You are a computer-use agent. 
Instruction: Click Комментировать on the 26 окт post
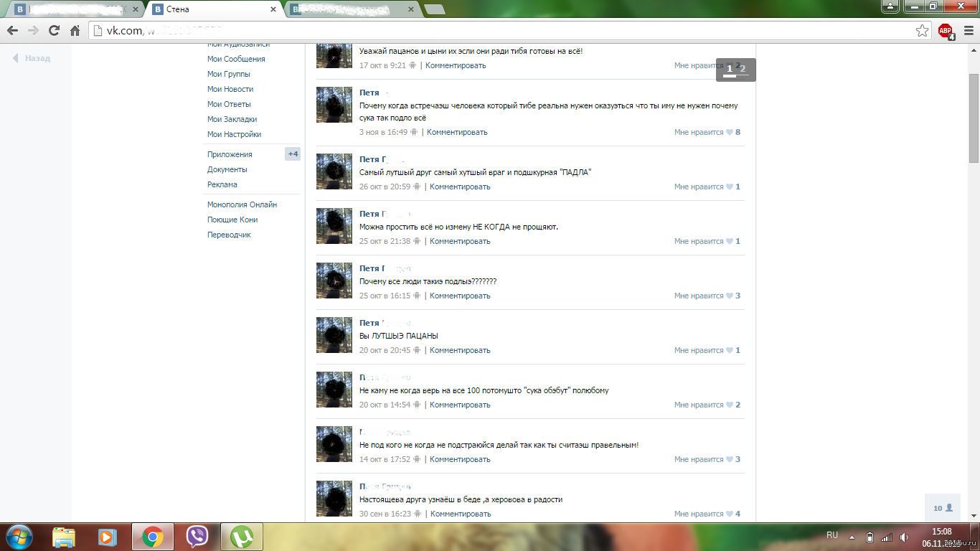click(460, 187)
